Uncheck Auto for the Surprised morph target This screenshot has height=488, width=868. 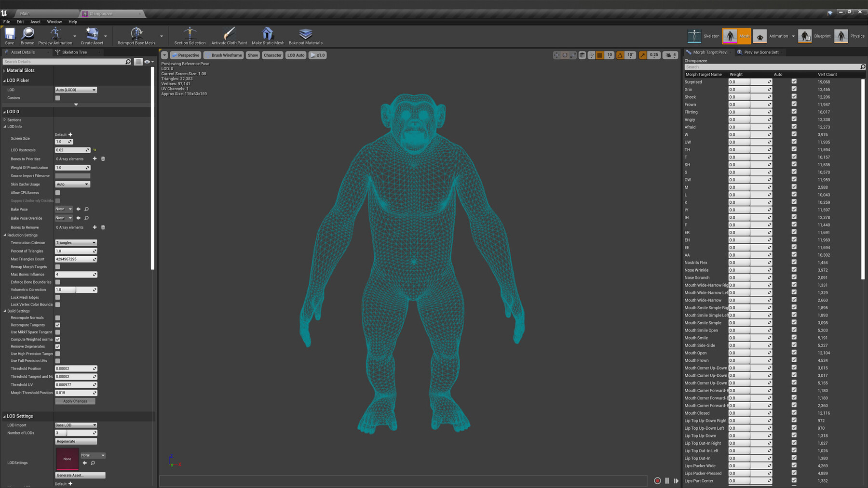click(794, 82)
